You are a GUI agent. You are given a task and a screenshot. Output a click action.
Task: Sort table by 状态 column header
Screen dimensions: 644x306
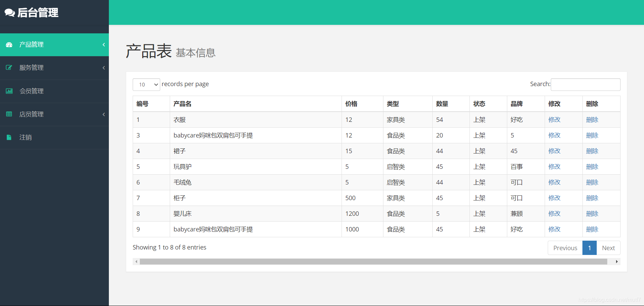tap(489, 104)
